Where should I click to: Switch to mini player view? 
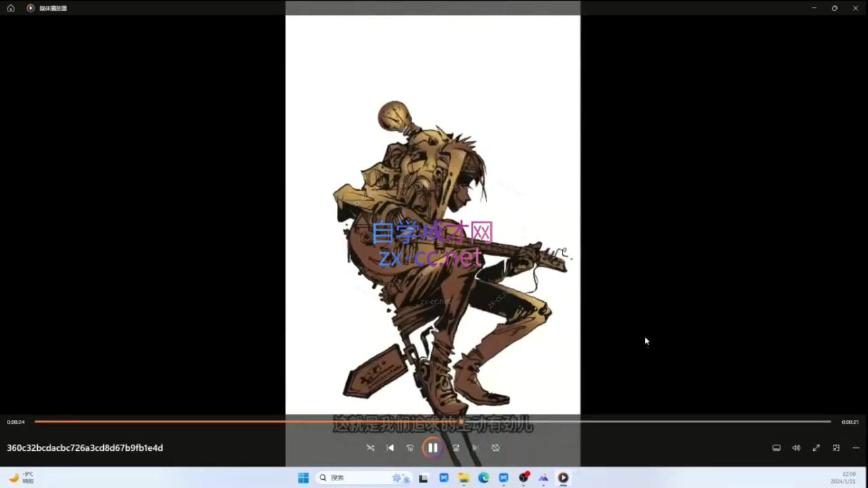click(x=836, y=448)
